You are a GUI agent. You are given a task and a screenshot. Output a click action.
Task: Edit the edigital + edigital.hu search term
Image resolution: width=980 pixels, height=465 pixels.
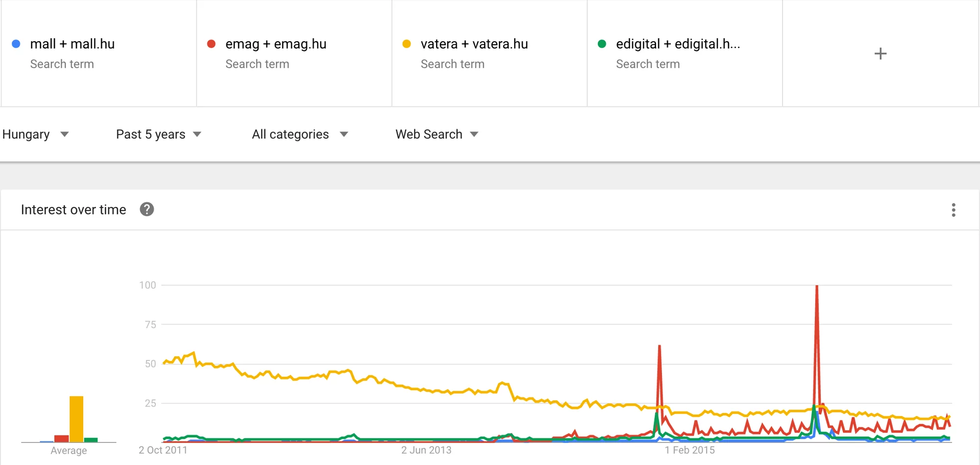tap(678, 44)
